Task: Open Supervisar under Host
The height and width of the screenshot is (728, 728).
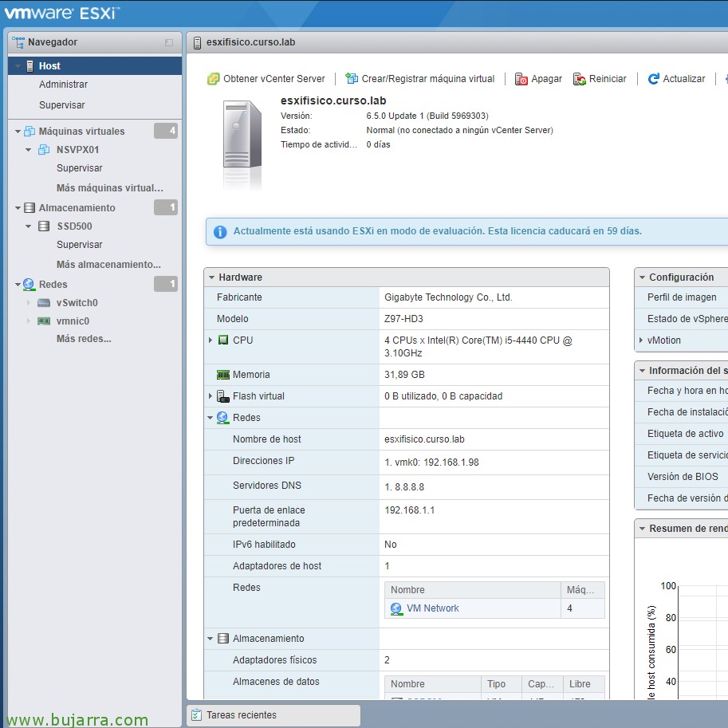Action: tap(61, 105)
